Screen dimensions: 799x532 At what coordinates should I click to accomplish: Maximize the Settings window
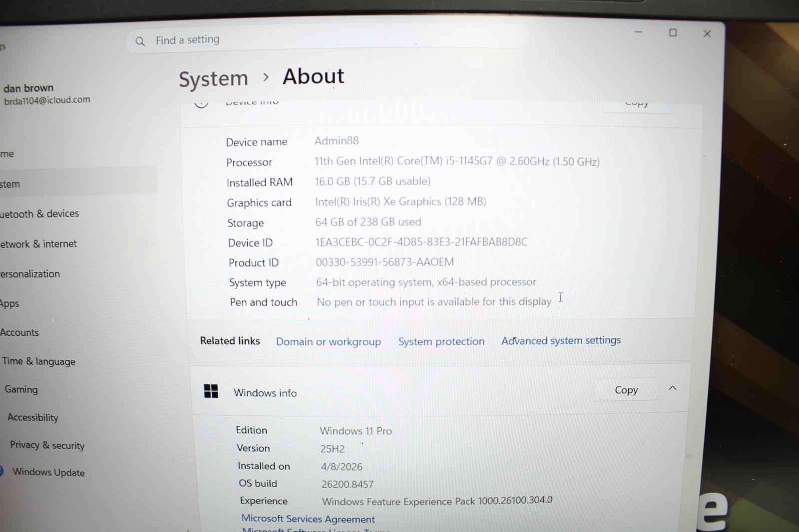click(673, 32)
